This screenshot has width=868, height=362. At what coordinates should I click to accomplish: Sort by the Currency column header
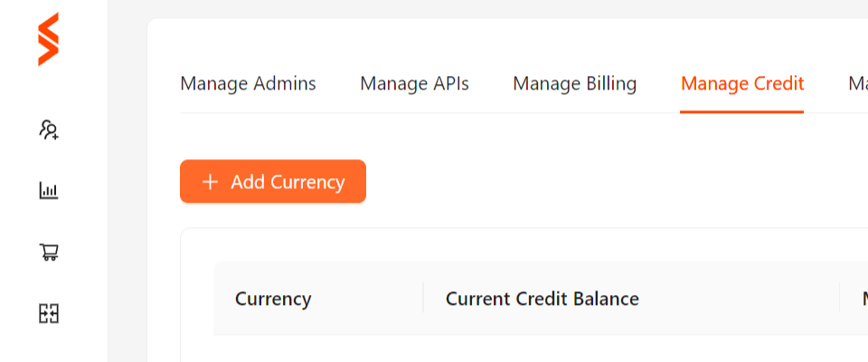pyautogui.click(x=273, y=299)
